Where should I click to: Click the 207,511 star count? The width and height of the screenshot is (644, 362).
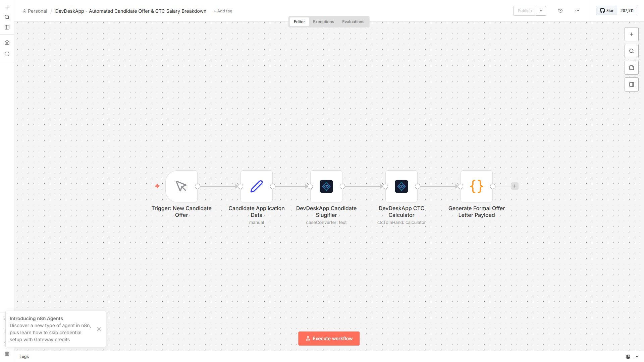pyautogui.click(x=627, y=11)
